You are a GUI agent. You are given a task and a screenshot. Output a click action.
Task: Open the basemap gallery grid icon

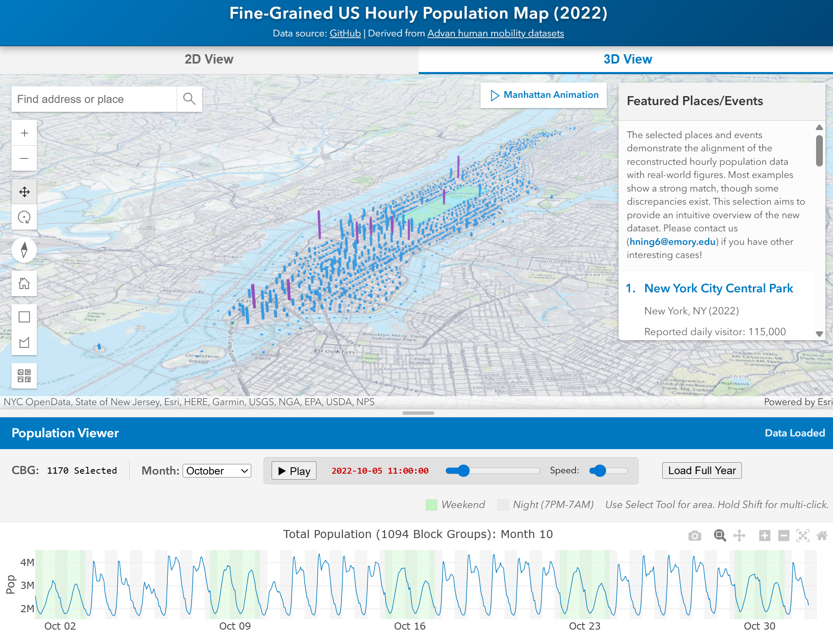(24, 376)
